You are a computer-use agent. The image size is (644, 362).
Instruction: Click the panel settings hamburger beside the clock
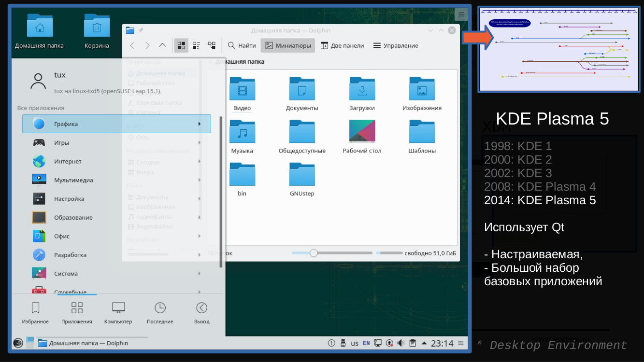point(461,343)
